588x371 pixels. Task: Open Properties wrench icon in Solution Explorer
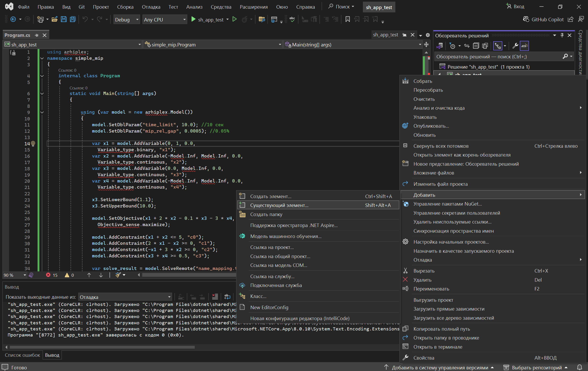point(515,46)
